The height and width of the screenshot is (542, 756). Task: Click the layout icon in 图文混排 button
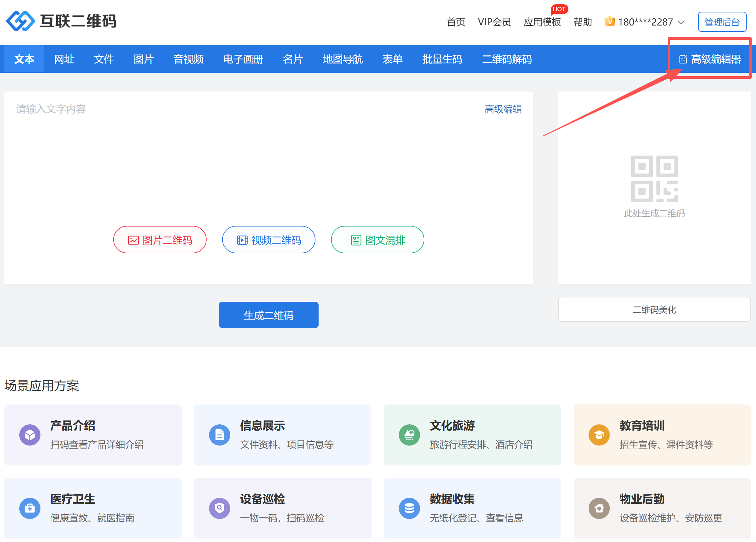(x=356, y=240)
